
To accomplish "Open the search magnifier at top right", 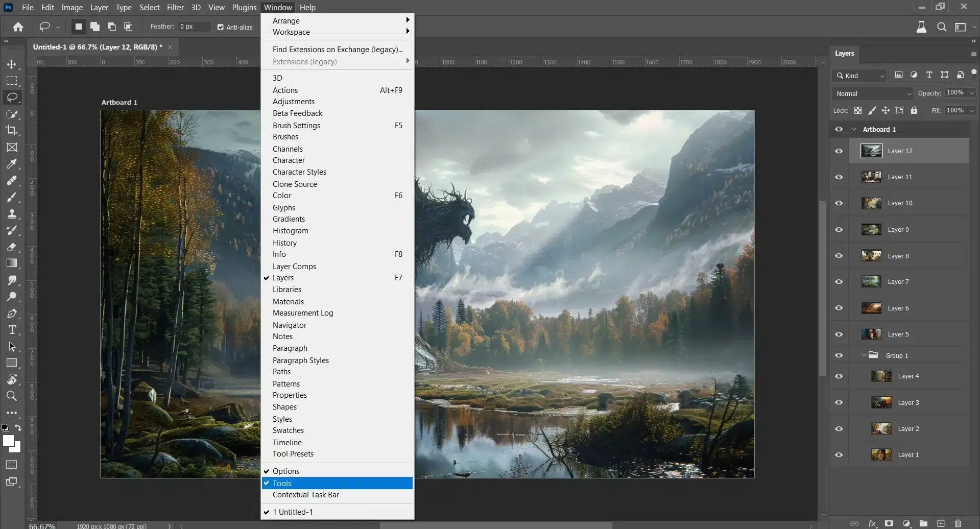I will 942,27.
